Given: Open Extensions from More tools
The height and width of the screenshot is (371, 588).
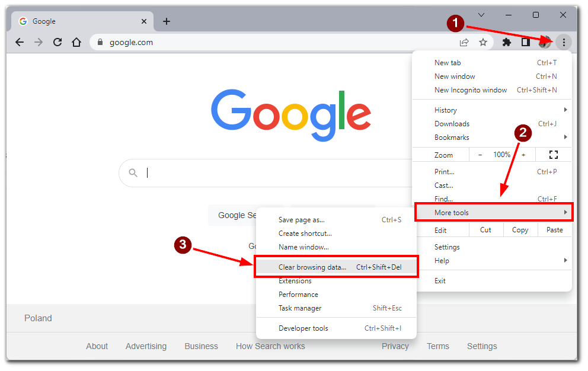Looking at the screenshot, I should [x=336, y=281].
